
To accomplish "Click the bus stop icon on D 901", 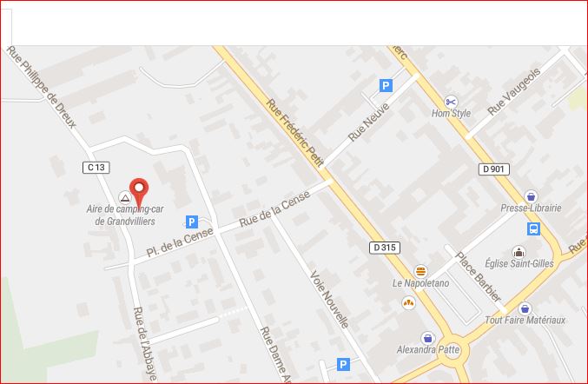I will (x=533, y=228).
